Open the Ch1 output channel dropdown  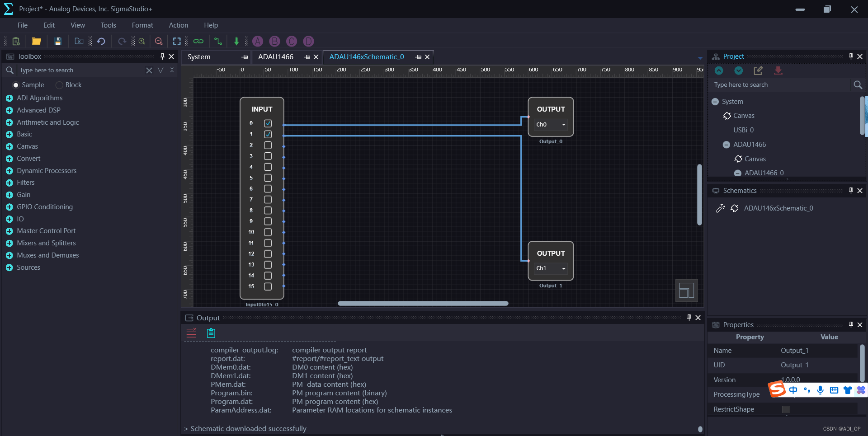[x=551, y=268]
